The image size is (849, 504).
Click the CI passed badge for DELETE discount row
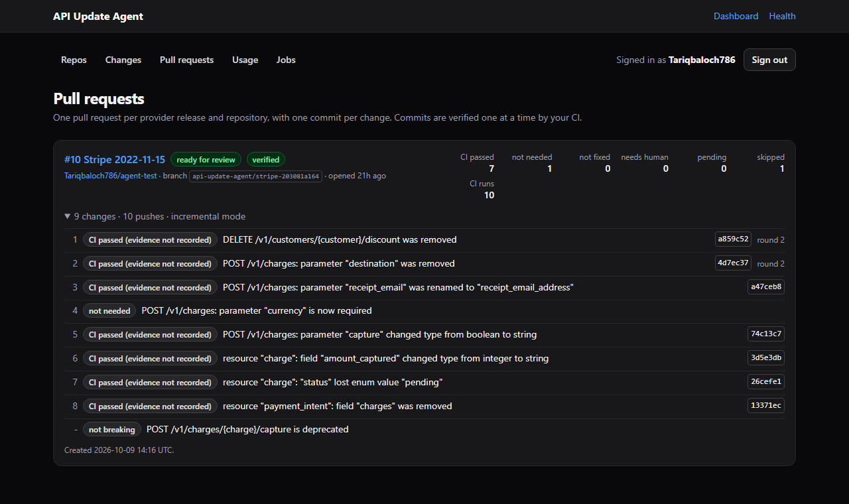tap(150, 240)
